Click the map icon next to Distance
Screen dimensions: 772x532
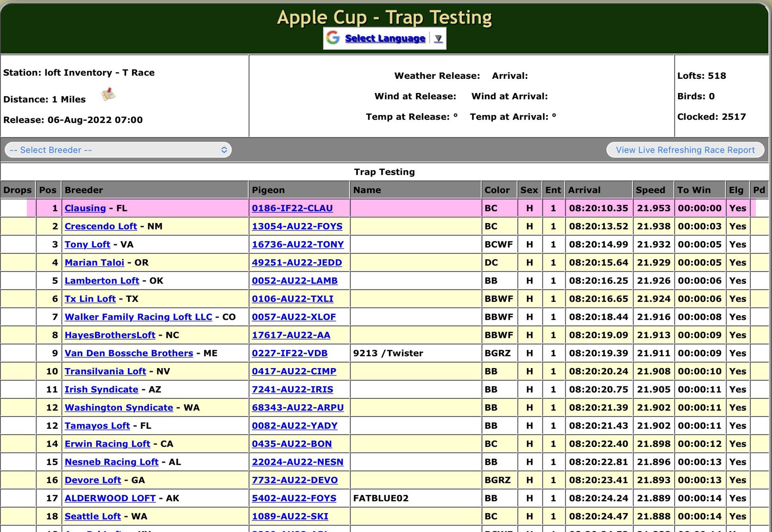pos(108,94)
